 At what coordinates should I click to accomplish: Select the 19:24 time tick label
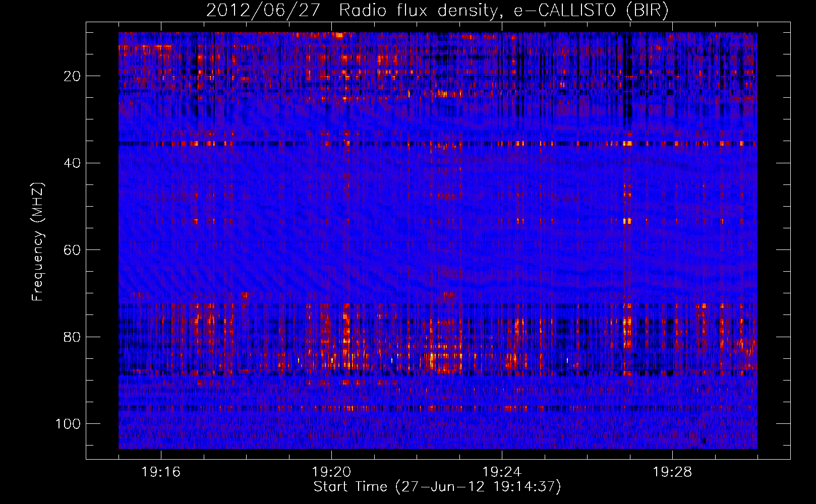coord(502,472)
